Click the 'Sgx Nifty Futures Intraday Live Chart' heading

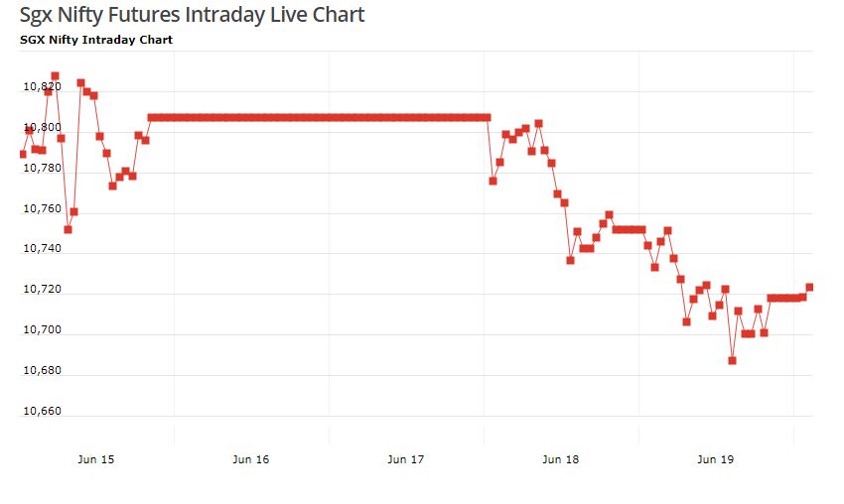tap(192, 15)
